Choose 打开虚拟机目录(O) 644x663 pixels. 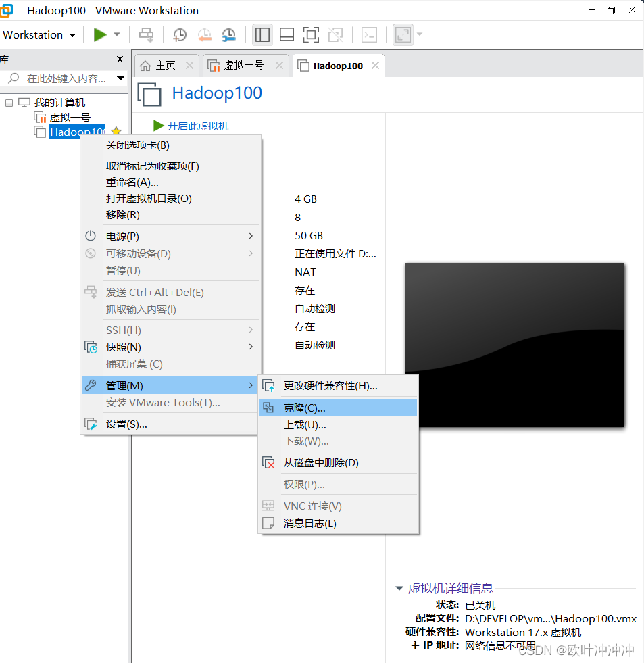click(x=170, y=198)
